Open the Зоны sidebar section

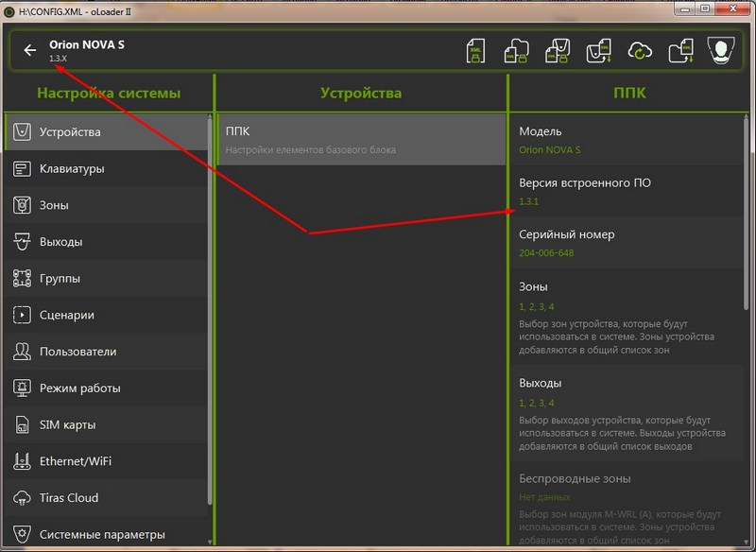pyautogui.click(x=106, y=205)
